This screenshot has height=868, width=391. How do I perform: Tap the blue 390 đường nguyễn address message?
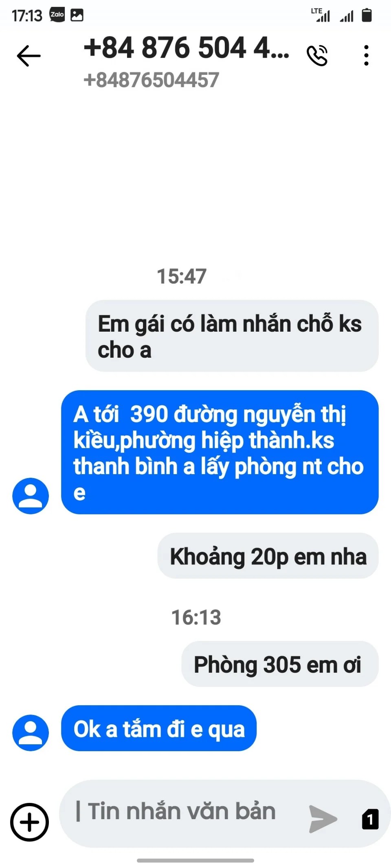coord(220,453)
